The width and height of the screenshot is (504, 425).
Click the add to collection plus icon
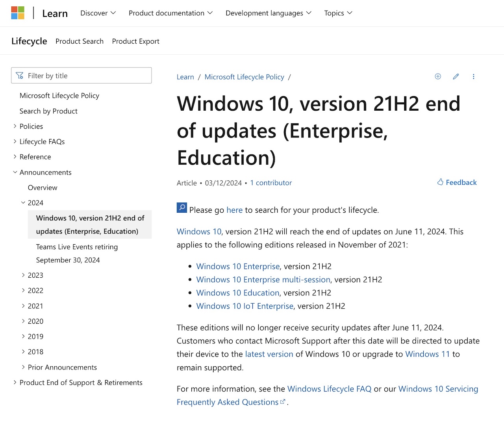438,76
